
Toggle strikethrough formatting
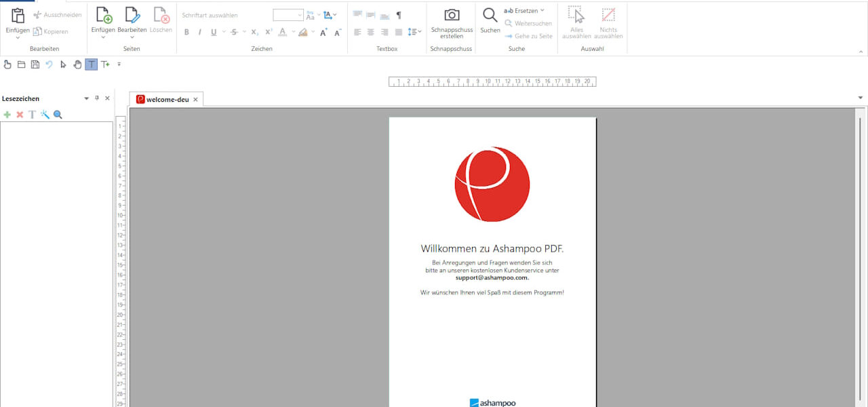coord(234,32)
